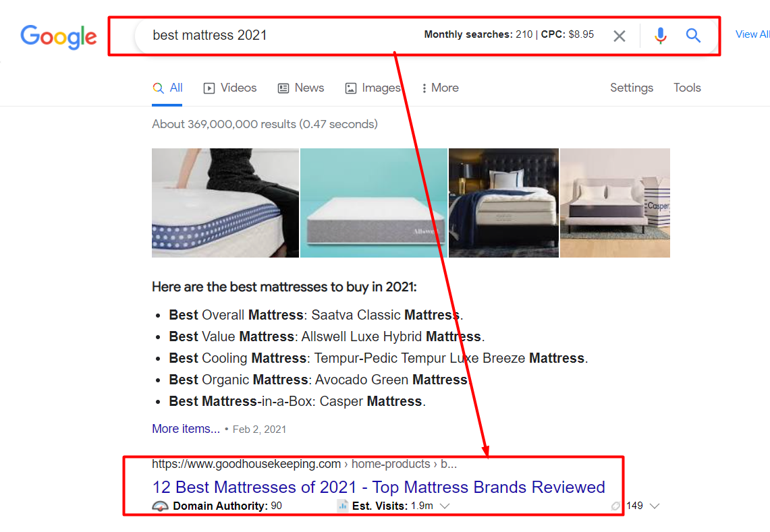Open the Settings menu

click(x=631, y=88)
